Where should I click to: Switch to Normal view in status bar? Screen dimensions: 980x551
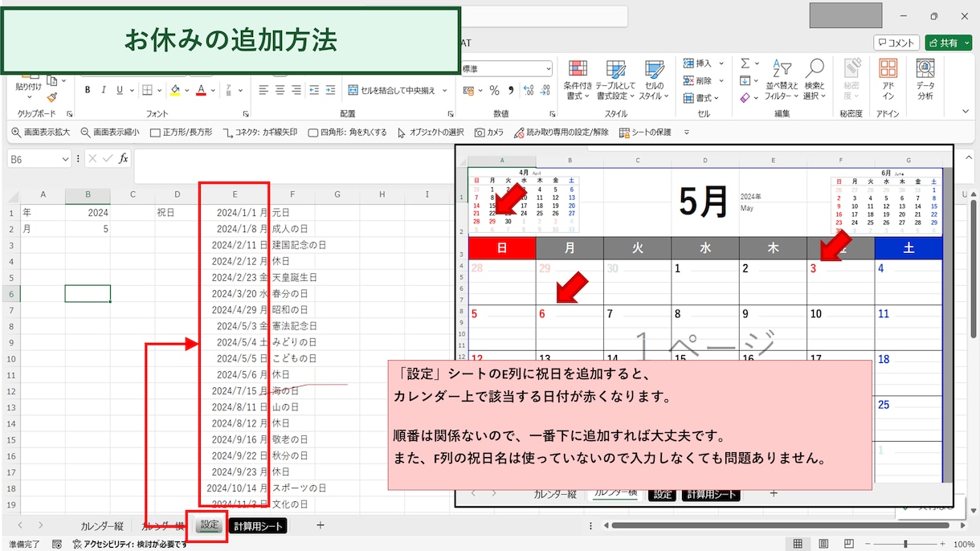pos(798,544)
